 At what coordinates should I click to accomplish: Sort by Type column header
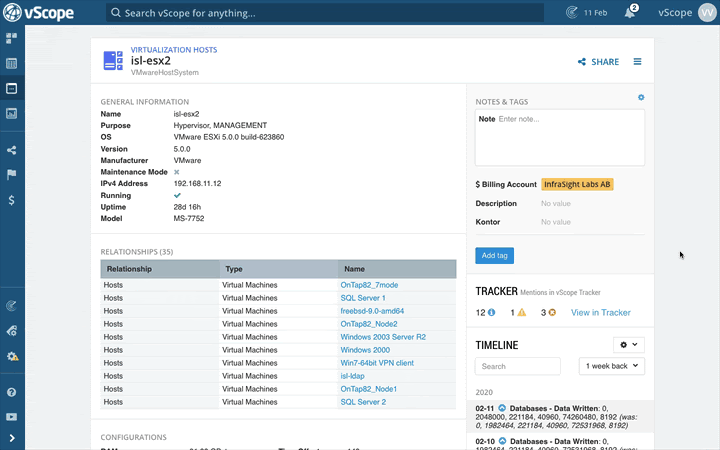tap(279, 269)
